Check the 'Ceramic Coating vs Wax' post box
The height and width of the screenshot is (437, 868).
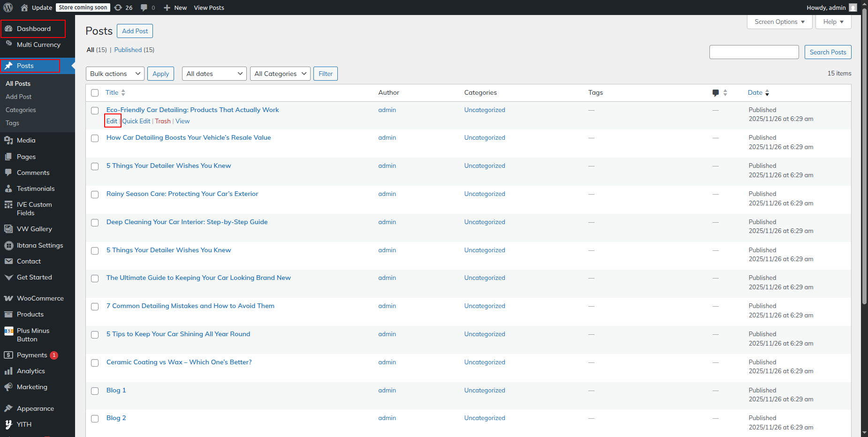pos(95,362)
